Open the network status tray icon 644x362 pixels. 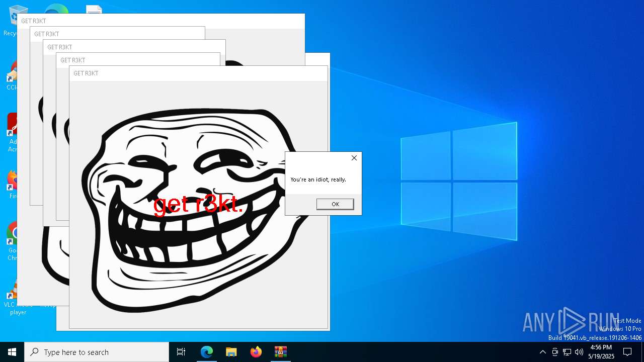[567, 352]
